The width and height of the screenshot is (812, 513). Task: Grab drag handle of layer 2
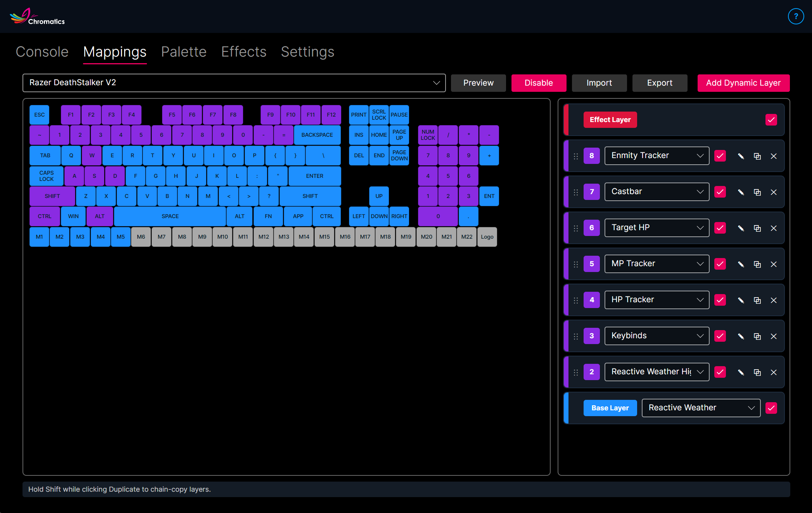[x=576, y=372]
